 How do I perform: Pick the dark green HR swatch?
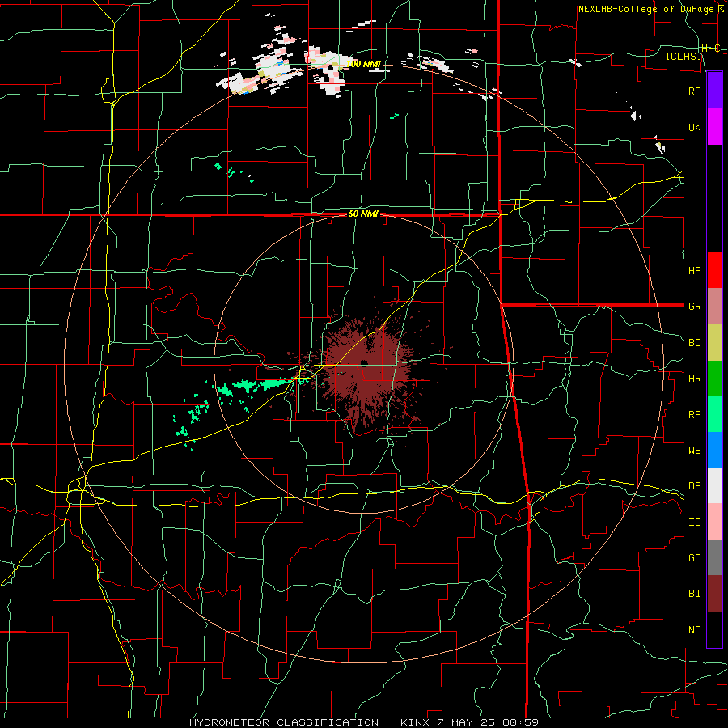click(714, 379)
